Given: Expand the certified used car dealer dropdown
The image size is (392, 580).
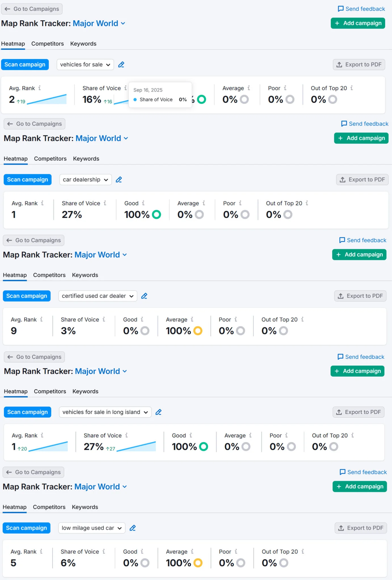Looking at the screenshot, I should point(98,296).
